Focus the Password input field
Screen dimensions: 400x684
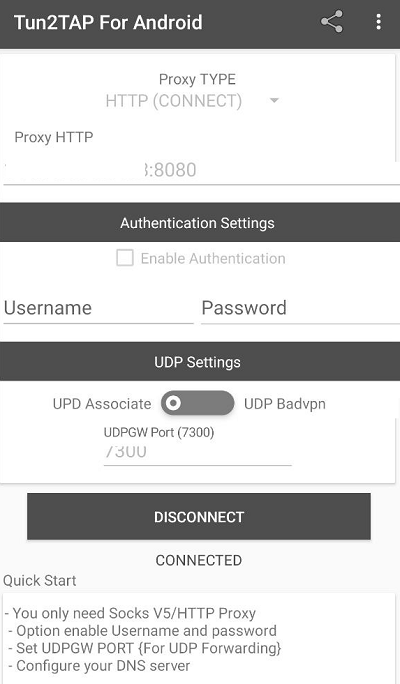[300, 308]
